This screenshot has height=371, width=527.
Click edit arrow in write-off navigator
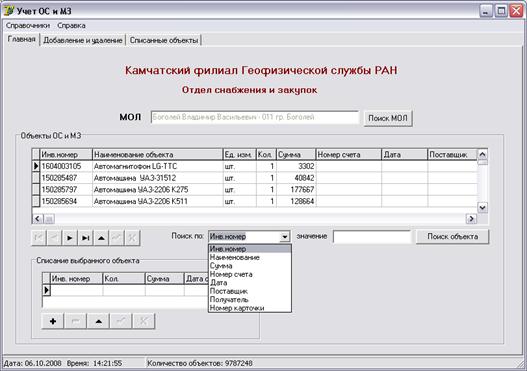coord(98,321)
